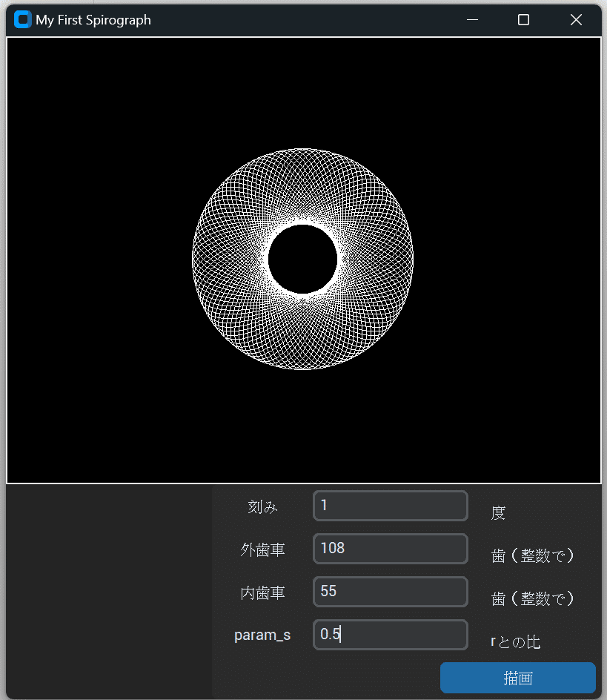Image resolution: width=607 pixels, height=700 pixels.
Task: Focus the 刻み step input field
Action: click(x=391, y=506)
